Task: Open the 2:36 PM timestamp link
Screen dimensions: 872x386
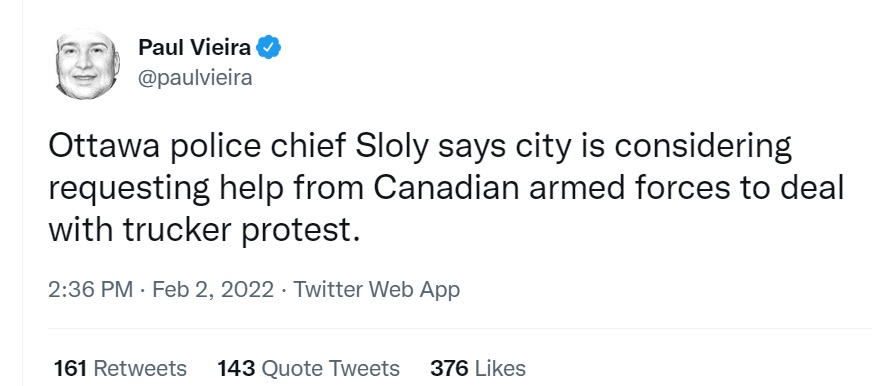Action: pos(91,290)
